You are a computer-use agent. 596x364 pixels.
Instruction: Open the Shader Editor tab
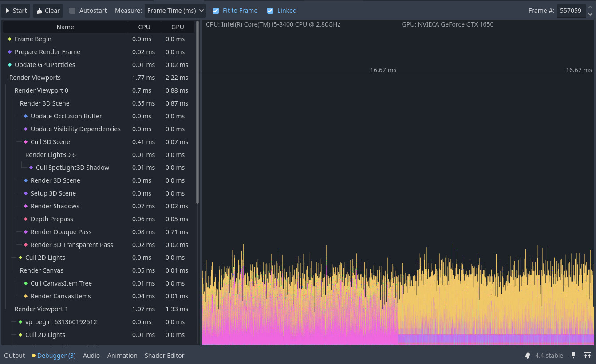[x=164, y=356]
